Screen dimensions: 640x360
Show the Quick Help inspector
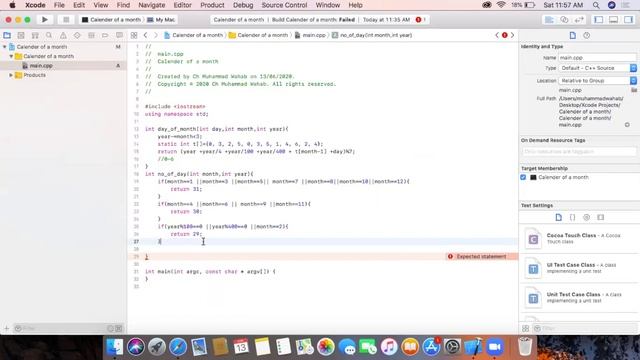(x=587, y=36)
